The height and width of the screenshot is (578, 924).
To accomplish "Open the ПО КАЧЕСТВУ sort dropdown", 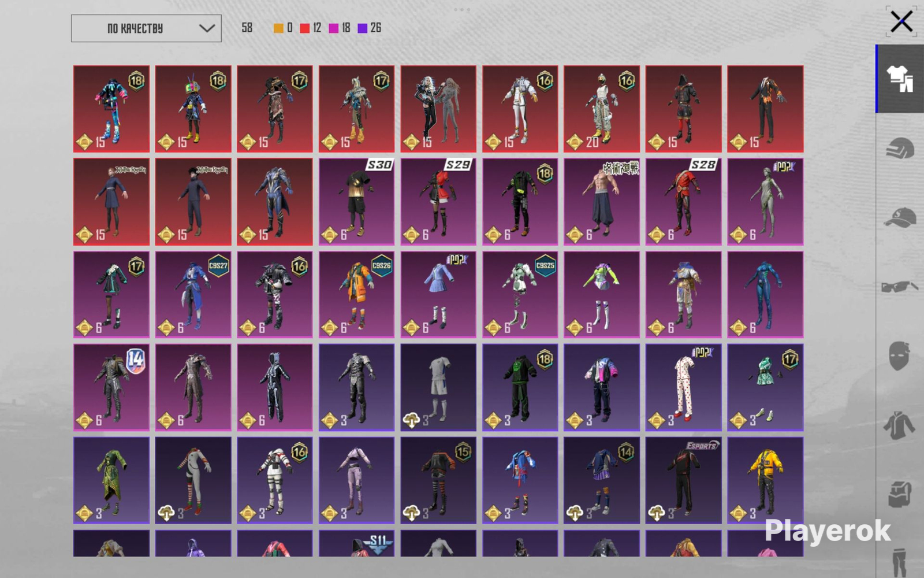I will tap(146, 28).
